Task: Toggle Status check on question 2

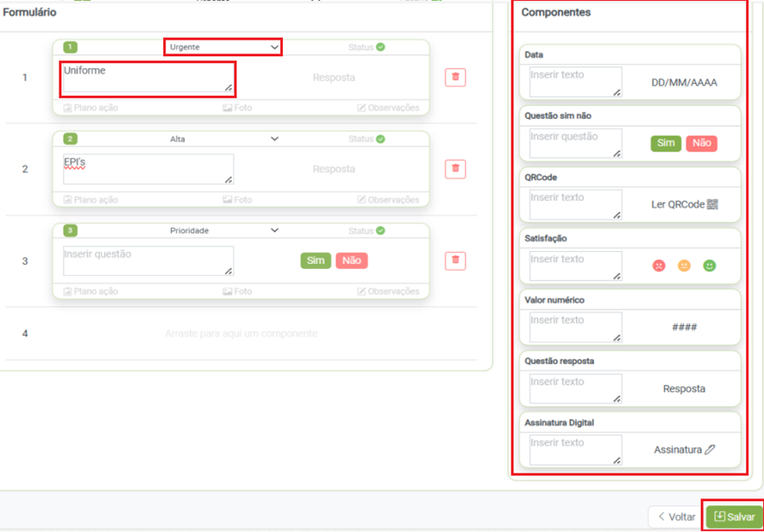Action: 380,139
